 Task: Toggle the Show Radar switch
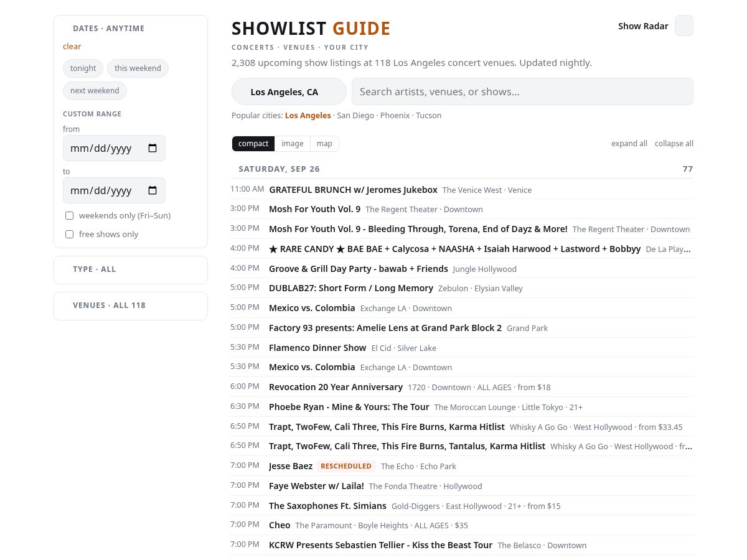point(684,26)
